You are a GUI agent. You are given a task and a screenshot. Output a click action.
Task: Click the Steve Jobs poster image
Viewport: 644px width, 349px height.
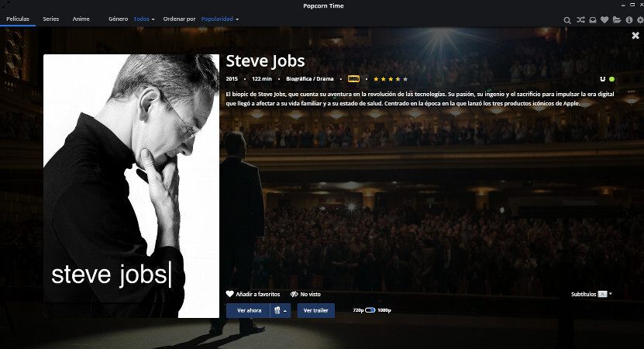pos(132,186)
